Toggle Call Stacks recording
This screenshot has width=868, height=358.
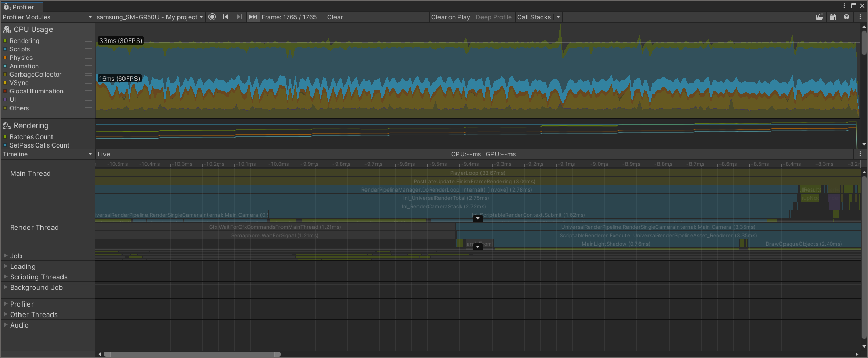534,17
